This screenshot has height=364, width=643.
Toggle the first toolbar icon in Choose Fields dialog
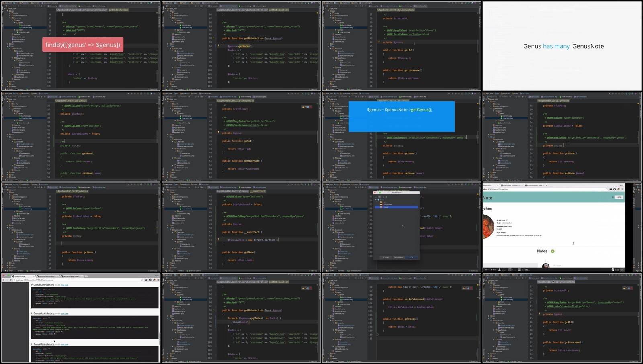coord(376,197)
